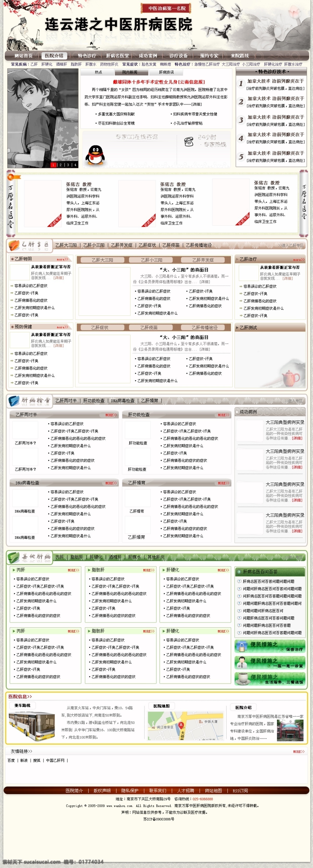The height and width of the screenshot is (868, 313).
Task: Select slide 3 in the image carousel
Action: click(68, 165)
